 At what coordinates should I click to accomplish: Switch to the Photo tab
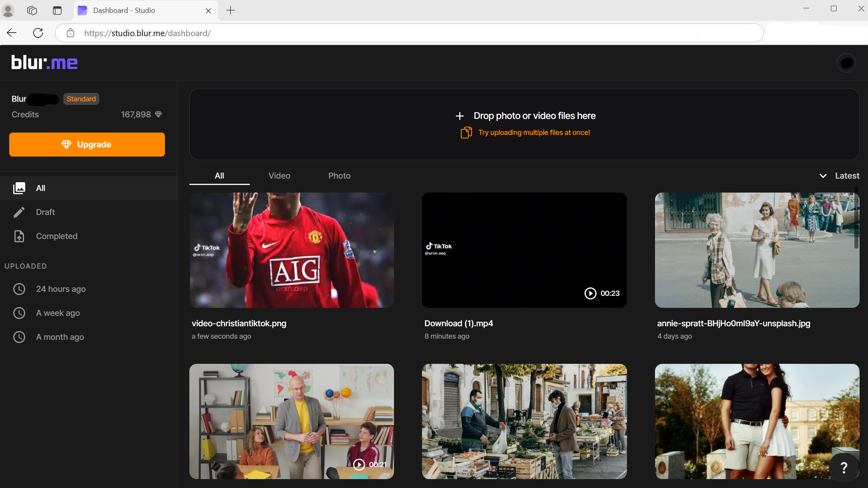coord(339,176)
